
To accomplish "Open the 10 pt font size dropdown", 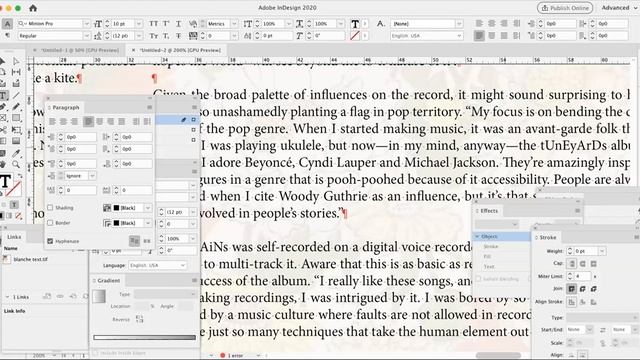I will pos(139,24).
